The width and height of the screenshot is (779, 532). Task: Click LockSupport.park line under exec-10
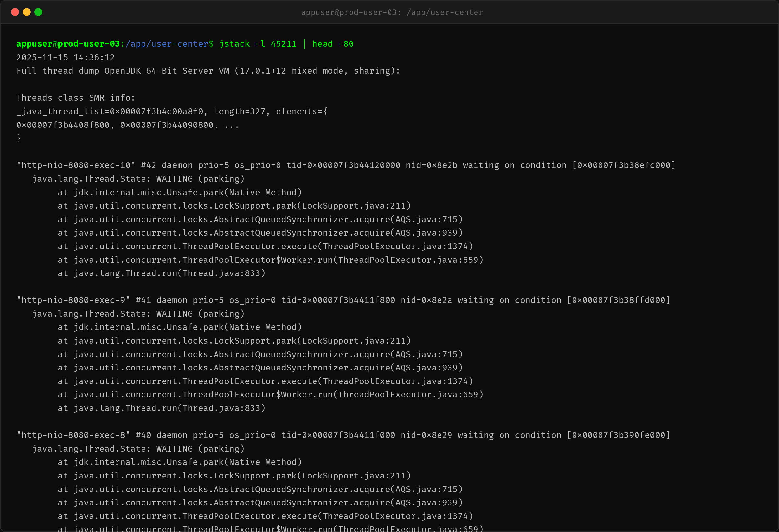(x=234, y=206)
